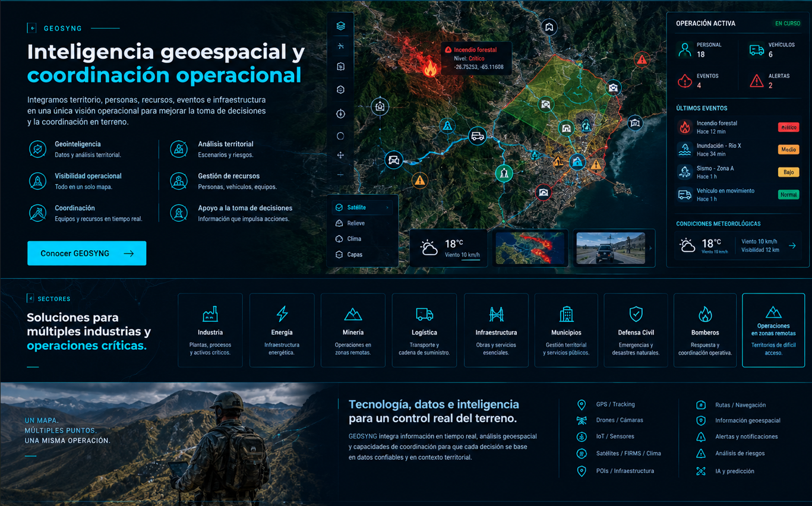Click the Infraestructura bridge icon

496,314
